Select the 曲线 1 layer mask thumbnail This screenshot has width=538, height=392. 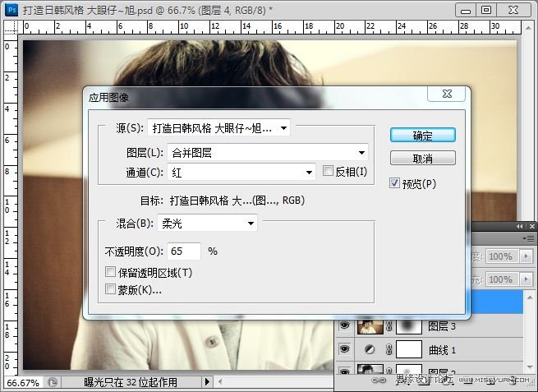click(x=409, y=350)
